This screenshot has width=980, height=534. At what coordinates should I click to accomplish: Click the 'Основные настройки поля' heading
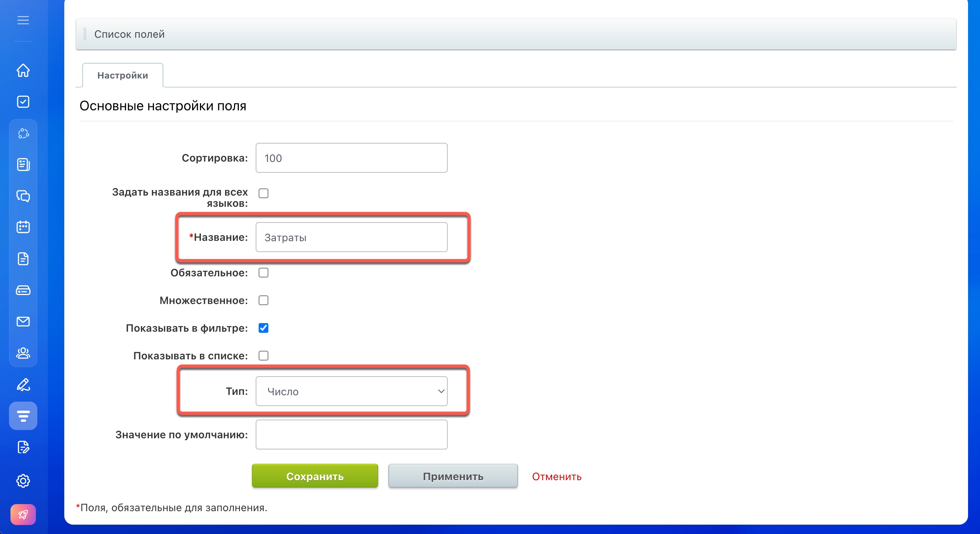(163, 106)
